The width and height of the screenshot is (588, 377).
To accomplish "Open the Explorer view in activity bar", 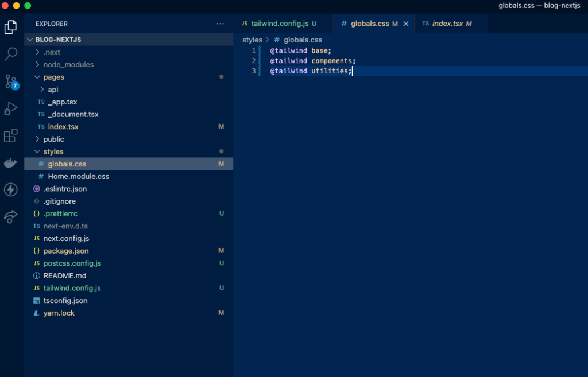I will 11,26.
